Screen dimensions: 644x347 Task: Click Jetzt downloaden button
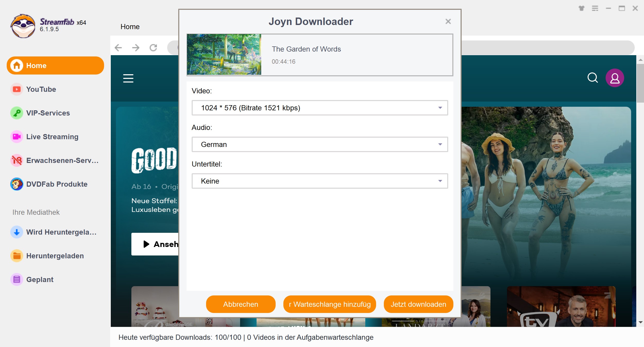418,304
